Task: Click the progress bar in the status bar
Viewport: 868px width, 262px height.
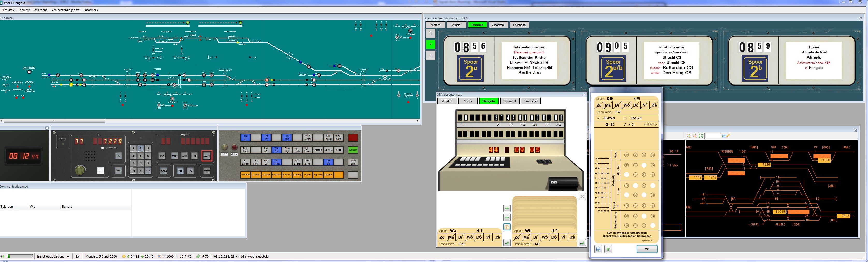Action: click(20, 256)
